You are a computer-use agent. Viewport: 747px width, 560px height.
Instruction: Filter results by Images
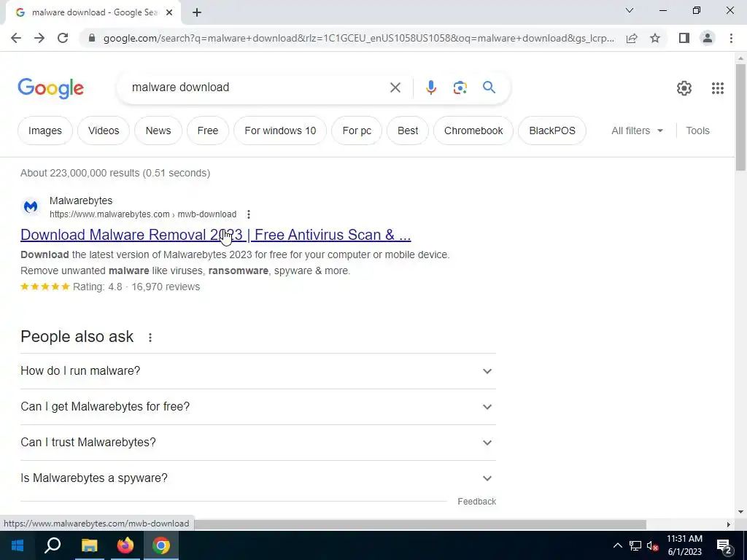[44, 131]
